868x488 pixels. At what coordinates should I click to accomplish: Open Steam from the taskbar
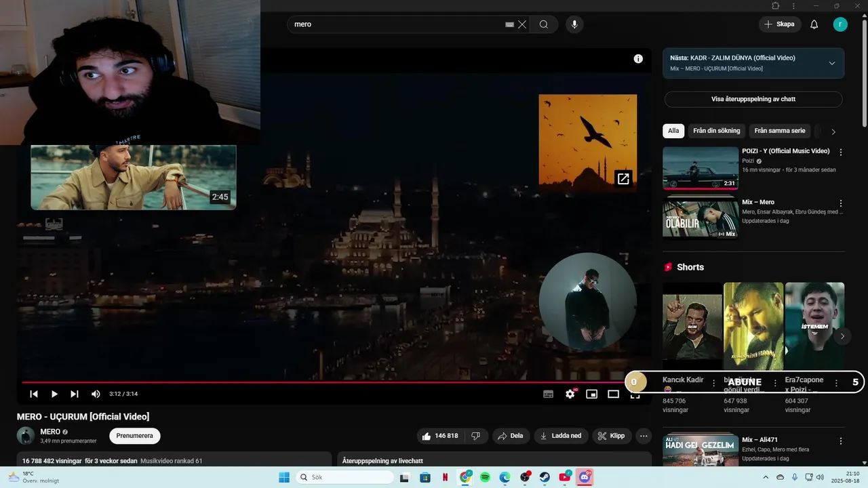545,477
